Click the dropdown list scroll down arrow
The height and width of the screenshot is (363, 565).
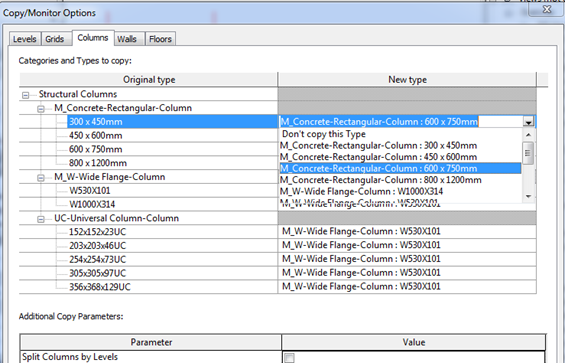(528, 196)
